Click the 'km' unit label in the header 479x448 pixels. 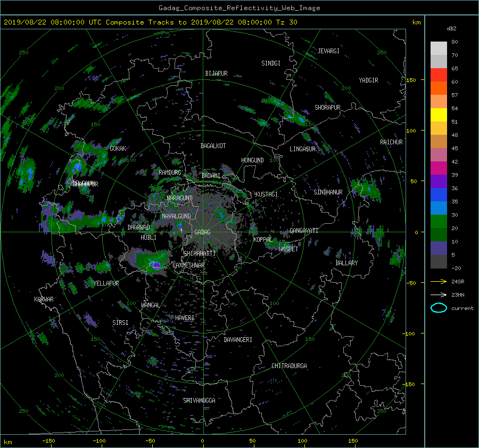coord(416,22)
